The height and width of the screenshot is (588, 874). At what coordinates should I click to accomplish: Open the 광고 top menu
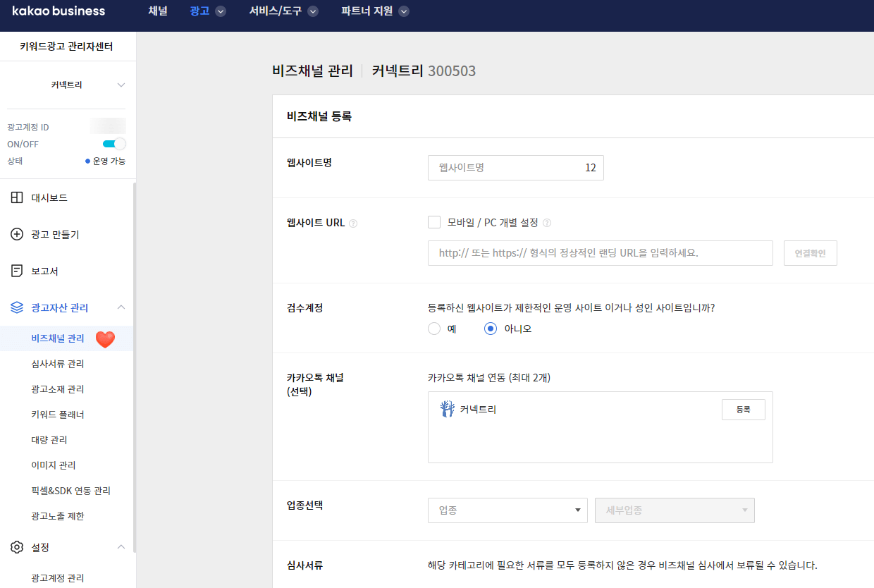200,11
